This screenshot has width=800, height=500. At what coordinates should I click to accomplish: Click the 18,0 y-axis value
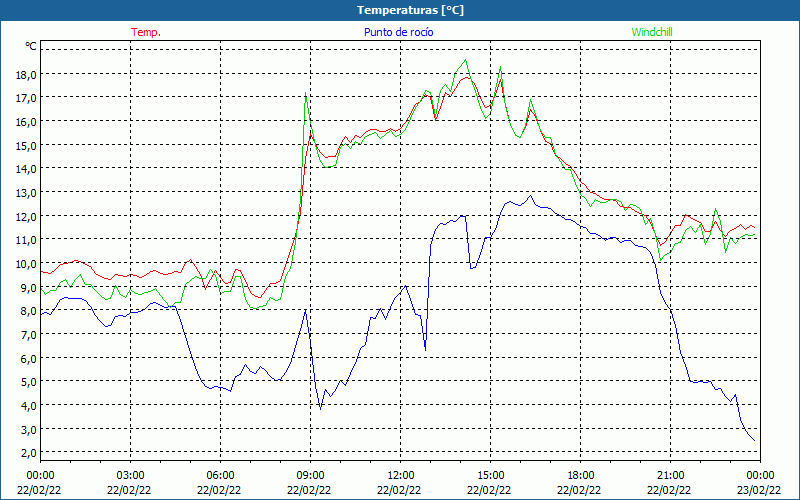coord(27,74)
